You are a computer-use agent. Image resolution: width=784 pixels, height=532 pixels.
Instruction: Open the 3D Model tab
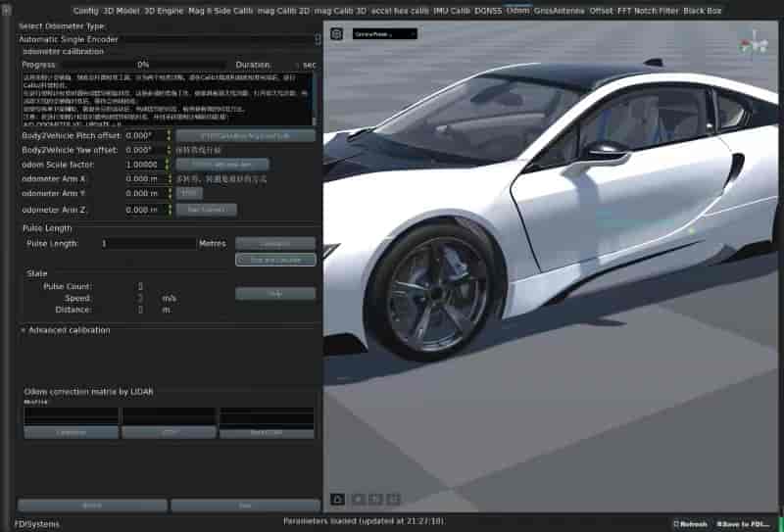[122, 10]
